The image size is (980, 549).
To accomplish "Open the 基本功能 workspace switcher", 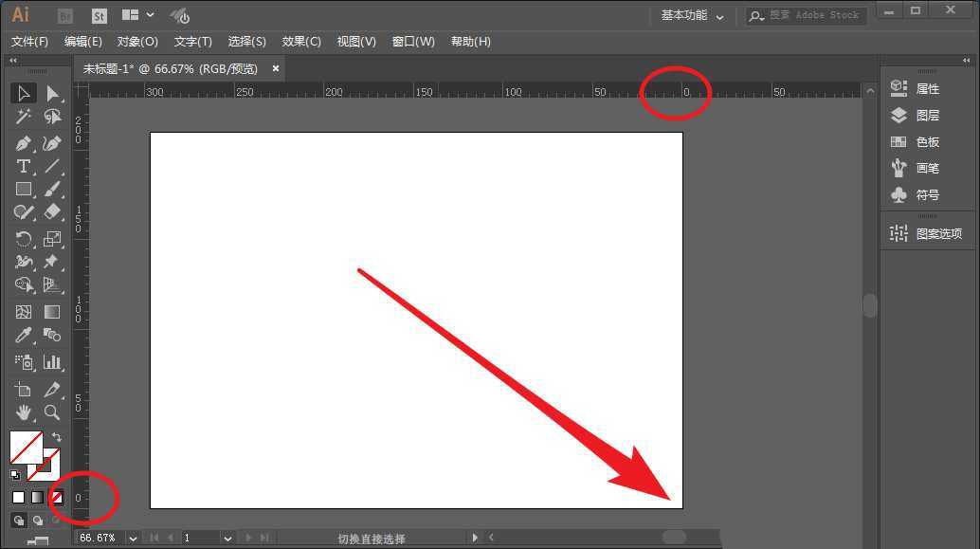I will pos(692,16).
